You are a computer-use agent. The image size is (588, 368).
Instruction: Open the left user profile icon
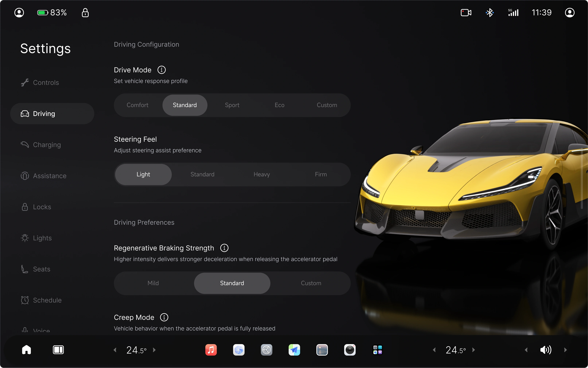pos(19,13)
